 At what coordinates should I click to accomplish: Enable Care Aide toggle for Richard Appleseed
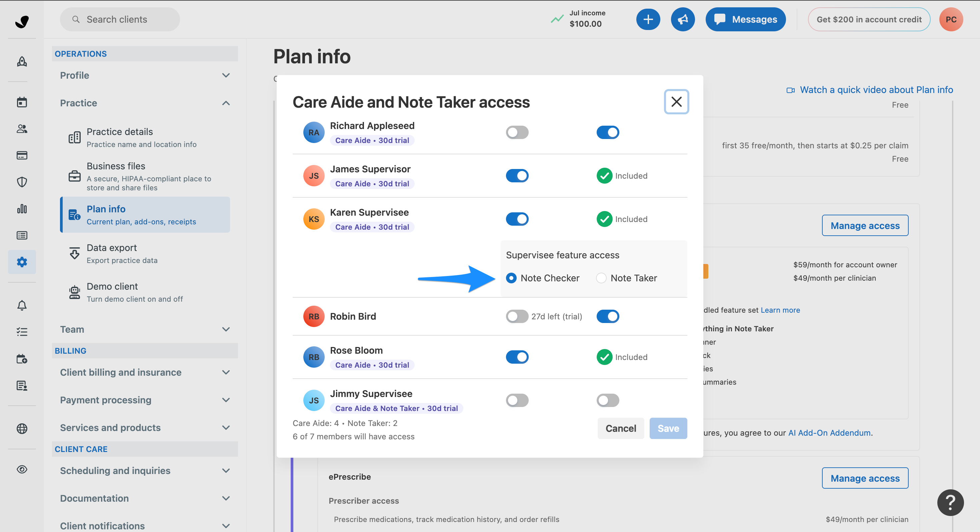[x=517, y=132]
